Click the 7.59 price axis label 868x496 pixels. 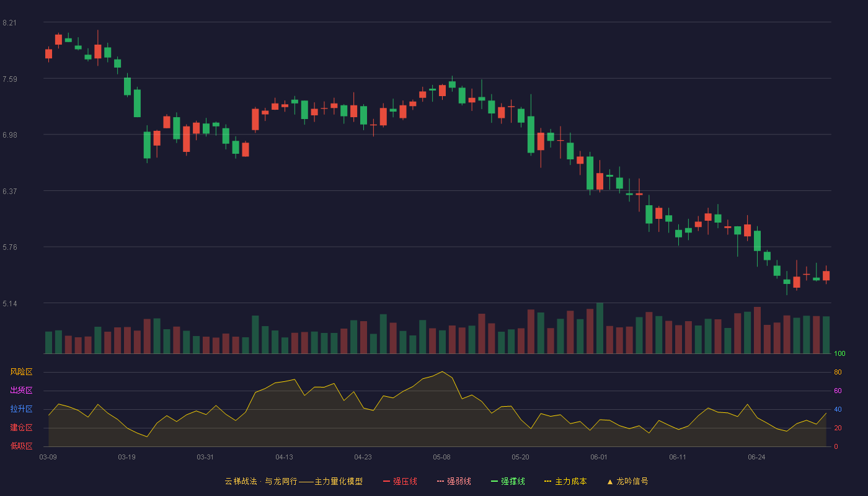(9, 79)
